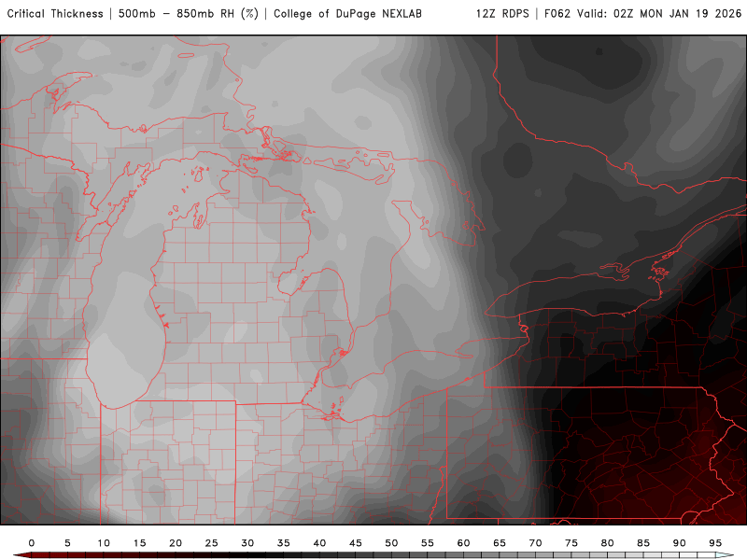The height and width of the screenshot is (560, 747).
Task: Click the colorbar label "15"
Action: [x=139, y=543]
